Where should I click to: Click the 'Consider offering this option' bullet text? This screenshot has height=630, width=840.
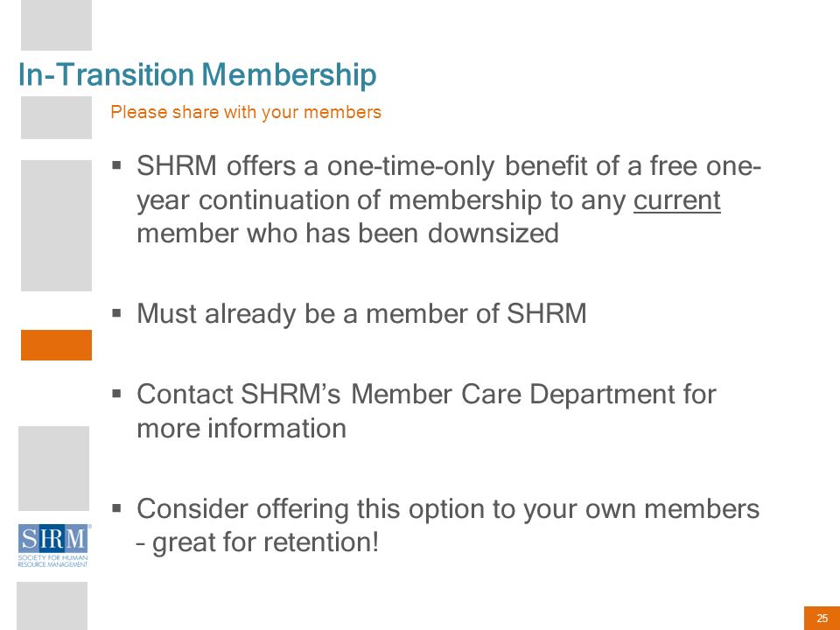pos(448,526)
